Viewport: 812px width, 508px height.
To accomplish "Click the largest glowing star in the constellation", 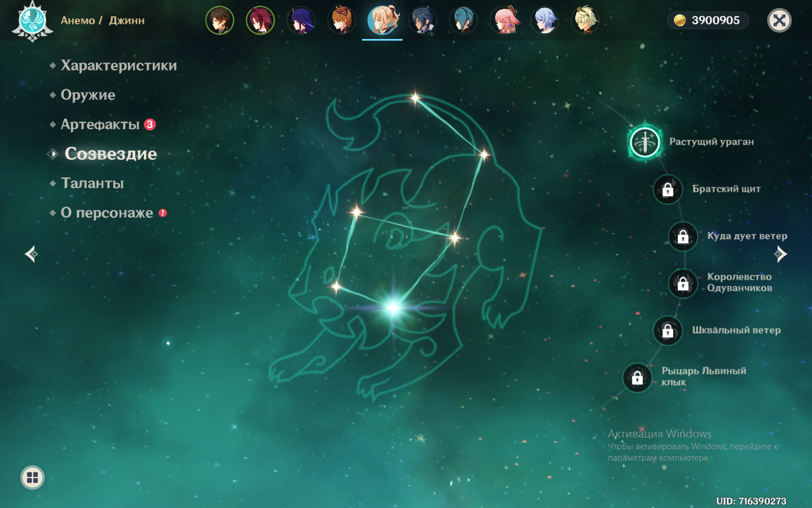I will 393,308.
